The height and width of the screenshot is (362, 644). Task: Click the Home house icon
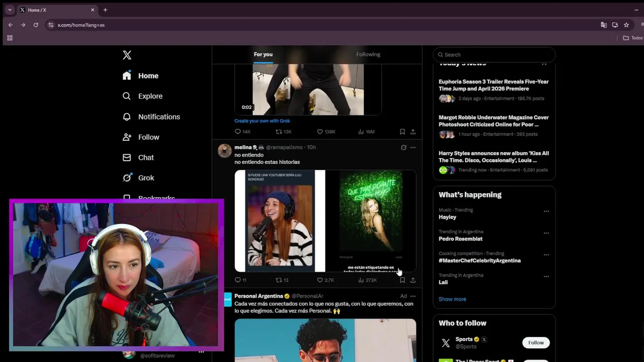click(127, 75)
